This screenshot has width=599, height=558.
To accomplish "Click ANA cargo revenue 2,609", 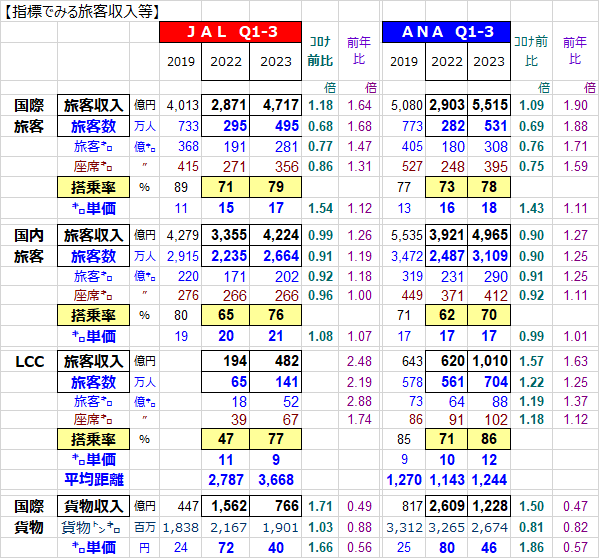I will [447, 506].
